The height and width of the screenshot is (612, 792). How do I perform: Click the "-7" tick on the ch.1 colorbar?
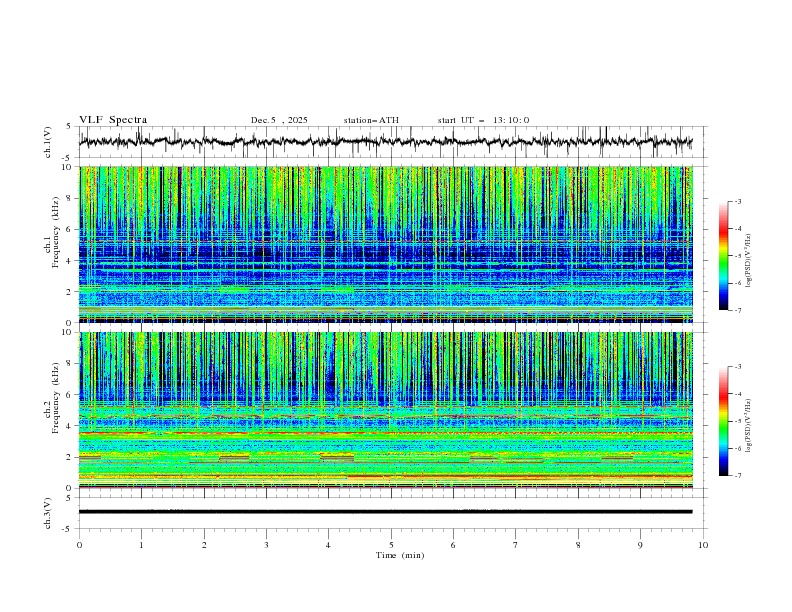(x=738, y=310)
